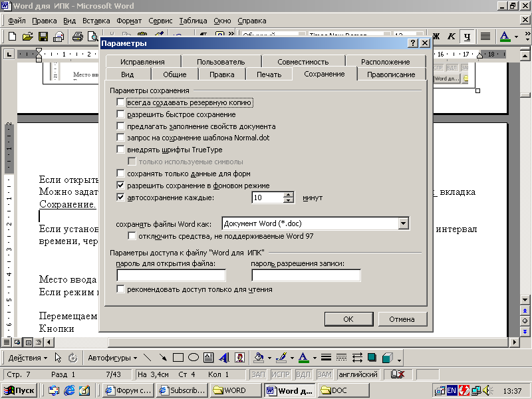Click the Justify alignment icon

click(485, 37)
